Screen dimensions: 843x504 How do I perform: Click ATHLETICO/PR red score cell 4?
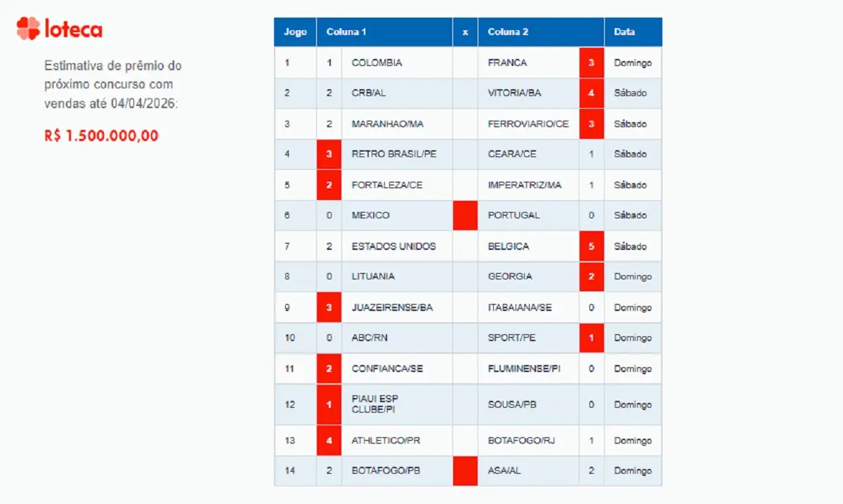[329, 441]
